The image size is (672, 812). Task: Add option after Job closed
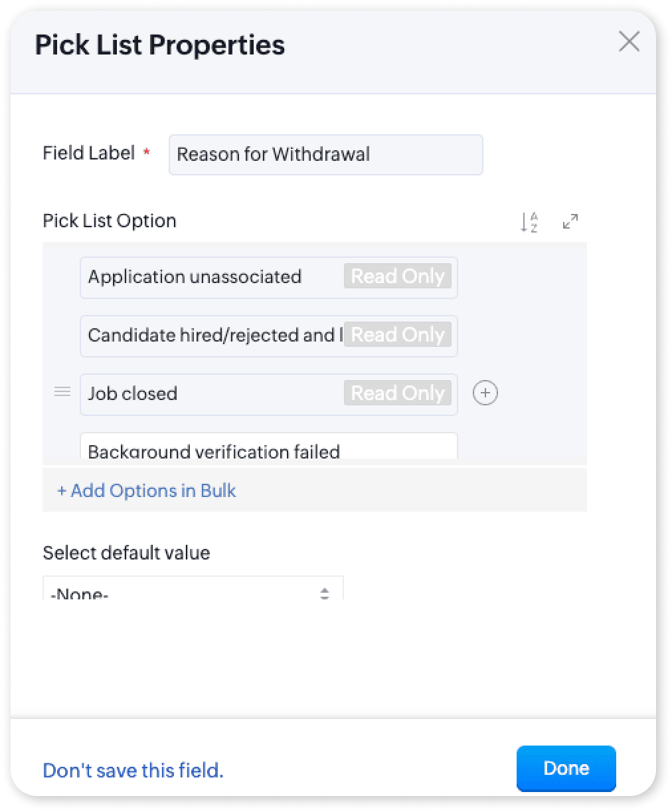(x=485, y=393)
